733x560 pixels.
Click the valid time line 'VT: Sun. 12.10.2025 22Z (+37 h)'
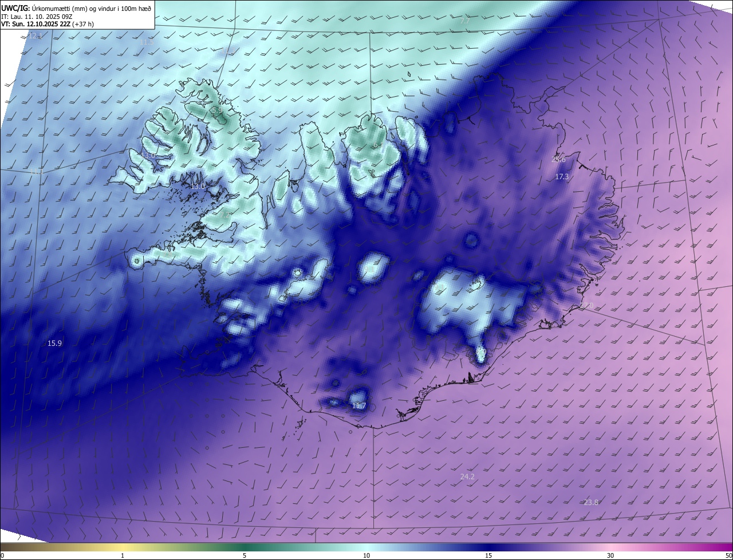(x=47, y=24)
